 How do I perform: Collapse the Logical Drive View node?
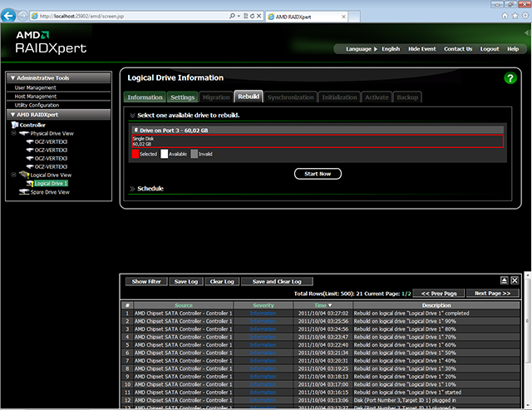(14, 175)
